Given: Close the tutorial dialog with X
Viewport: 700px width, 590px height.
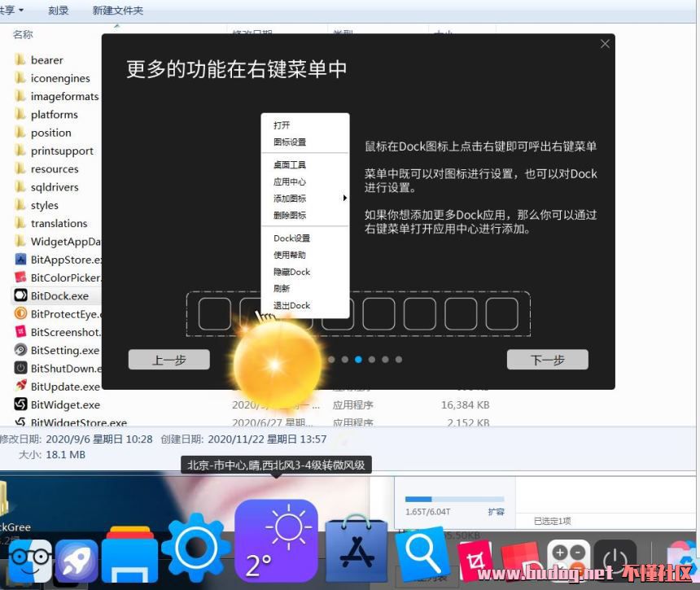Looking at the screenshot, I should (605, 44).
